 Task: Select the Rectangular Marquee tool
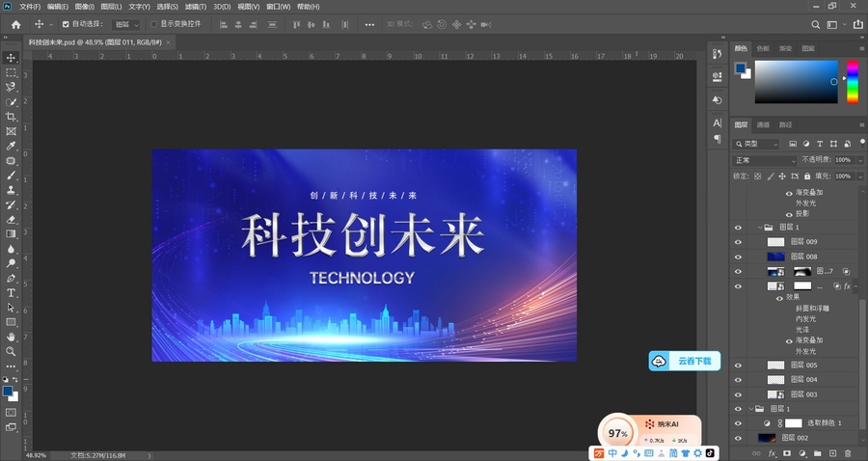coord(11,72)
